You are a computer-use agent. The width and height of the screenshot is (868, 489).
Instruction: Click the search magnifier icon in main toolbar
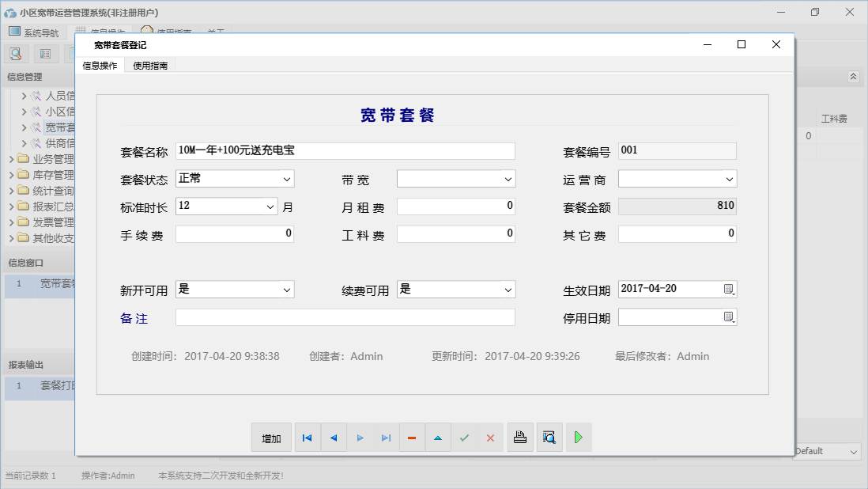pos(16,54)
